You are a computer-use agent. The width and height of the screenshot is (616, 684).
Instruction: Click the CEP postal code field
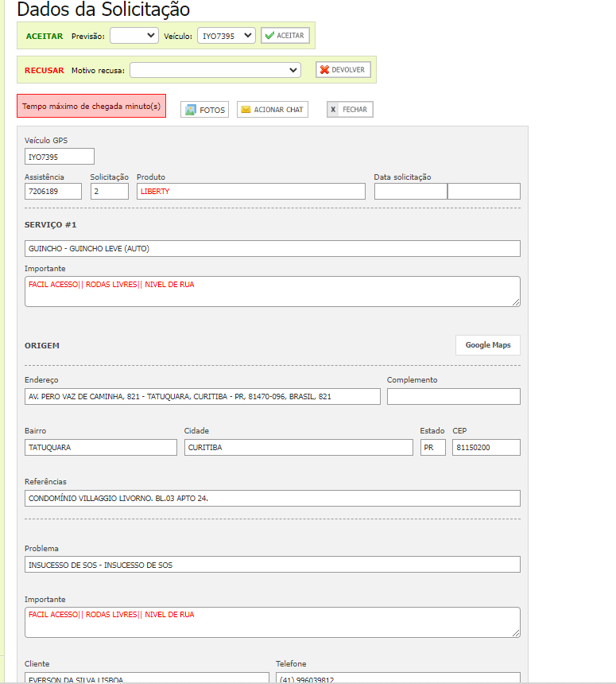click(486, 448)
